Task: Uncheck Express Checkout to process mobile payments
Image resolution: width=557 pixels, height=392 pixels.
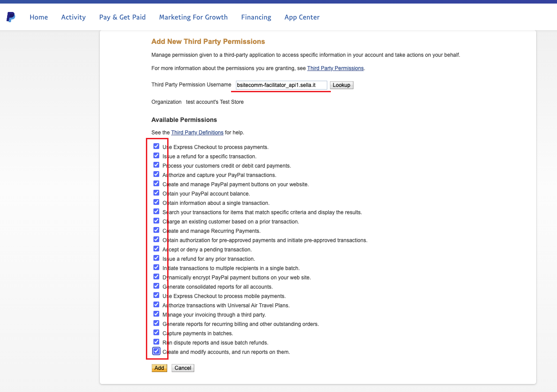Action: click(156, 295)
